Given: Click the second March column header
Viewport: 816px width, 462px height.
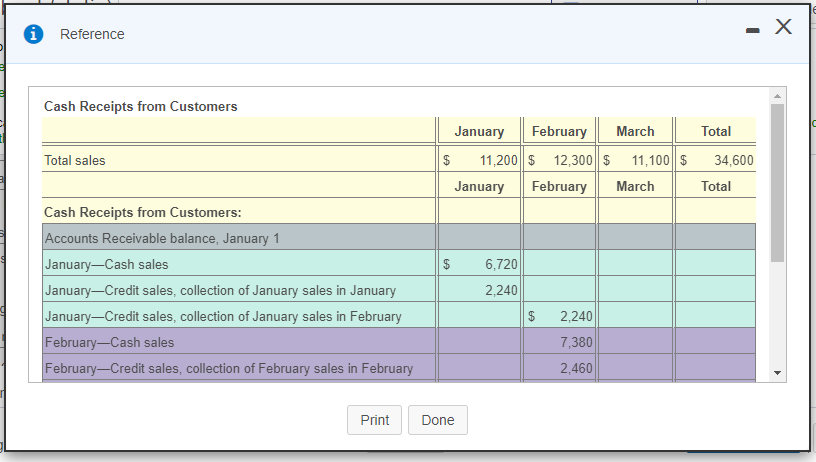Looking at the screenshot, I should pos(635,186).
